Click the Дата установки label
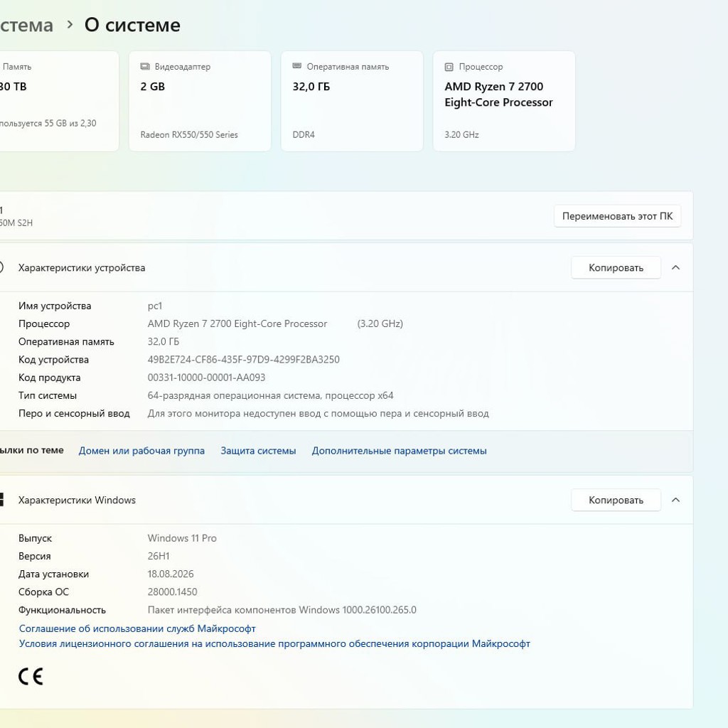Viewport: 728px width, 728px height. click(x=53, y=574)
